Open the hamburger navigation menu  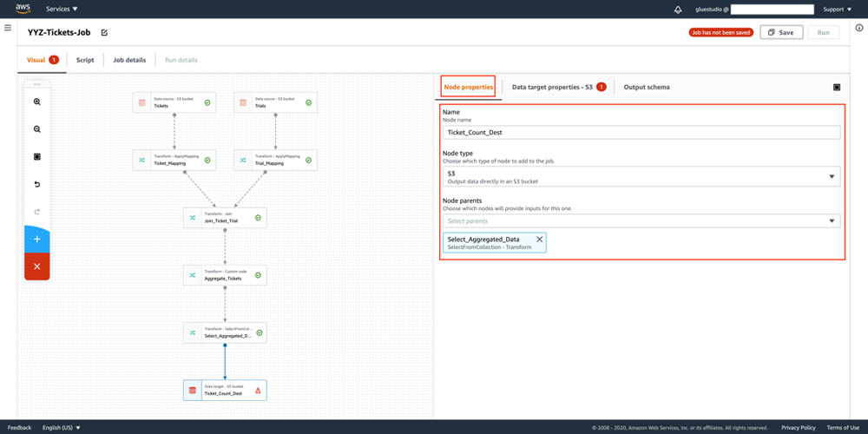(8, 27)
